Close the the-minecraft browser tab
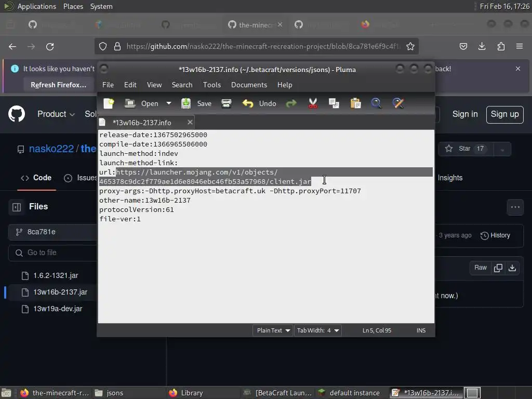 point(280,24)
